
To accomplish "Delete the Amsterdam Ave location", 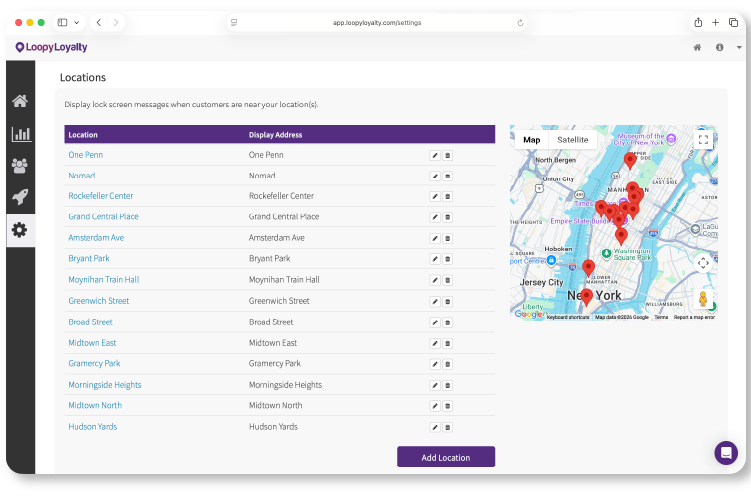I will point(447,238).
